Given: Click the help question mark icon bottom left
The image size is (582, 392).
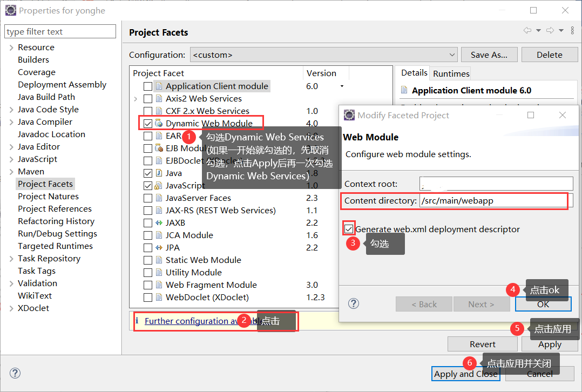Looking at the screenshot, I should [15, 373].
